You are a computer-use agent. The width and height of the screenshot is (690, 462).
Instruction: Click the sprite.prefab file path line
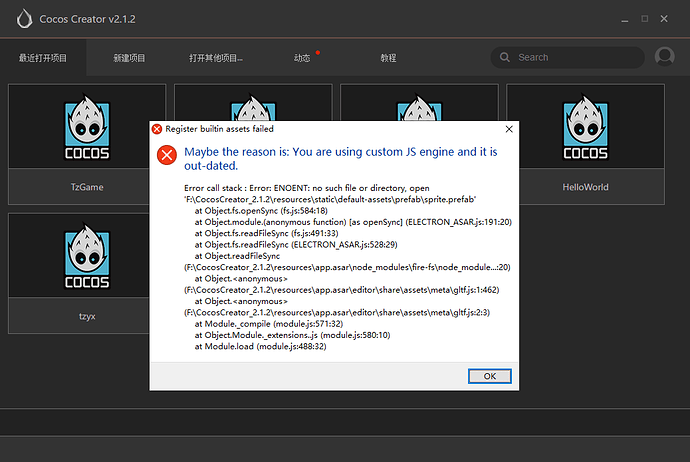click(330, 199)
